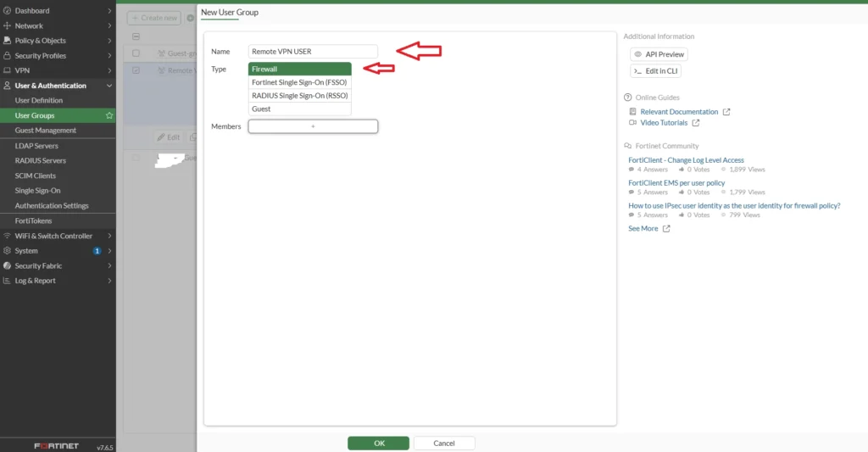
Task: Click the Dashboard gauge icon in sidebar
Action: tap(7, 10)
